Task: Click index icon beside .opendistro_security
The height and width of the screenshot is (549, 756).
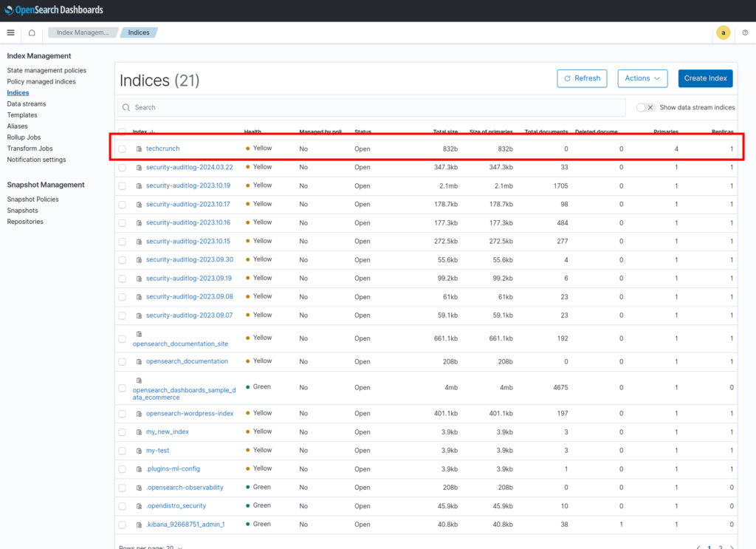Action: coord(140,507)
